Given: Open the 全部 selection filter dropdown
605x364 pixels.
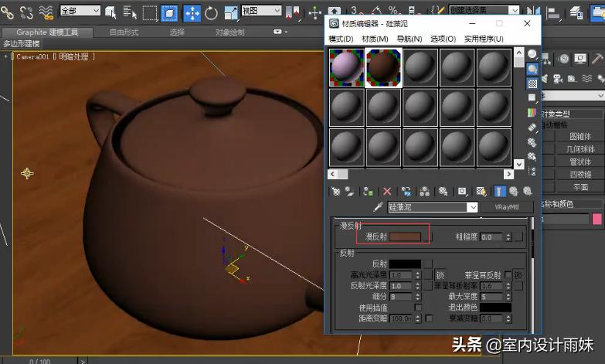Looking at the screenshot, I should click(x=80, y=11).
